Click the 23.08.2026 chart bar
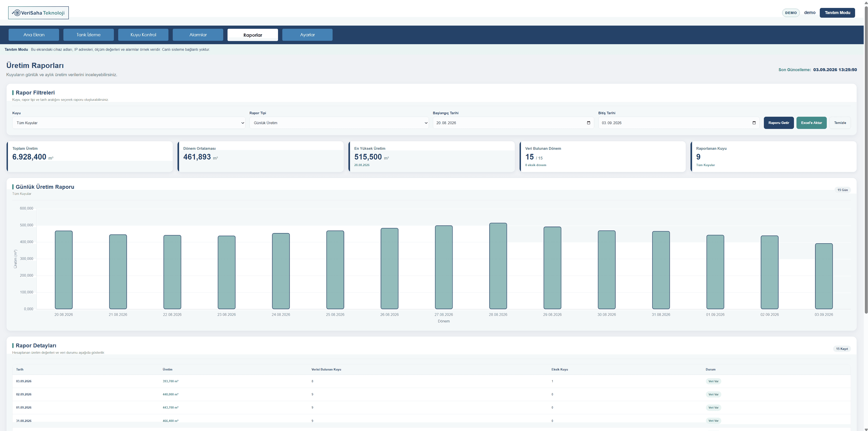 [x=226, y=273]
